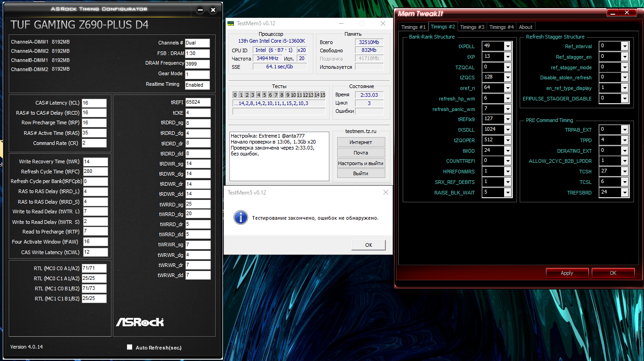Expand the DERATING_EXT dropdown
644x361 pixels.
(625, 150)
